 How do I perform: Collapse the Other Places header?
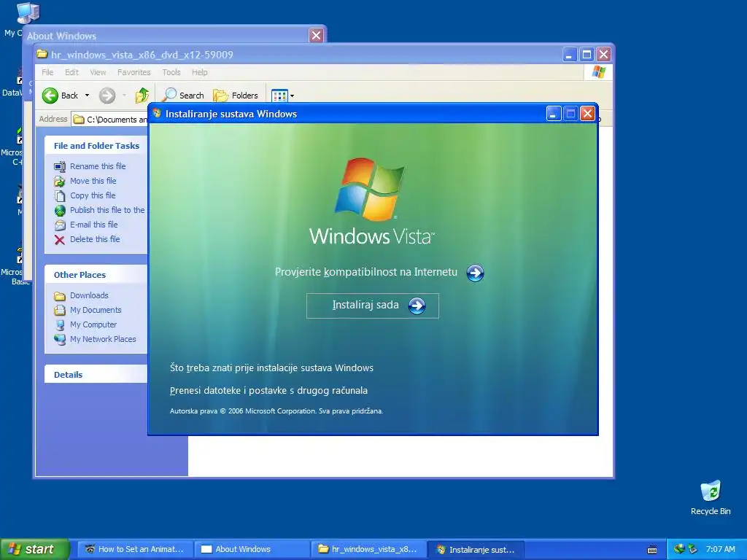pos(96,275)
